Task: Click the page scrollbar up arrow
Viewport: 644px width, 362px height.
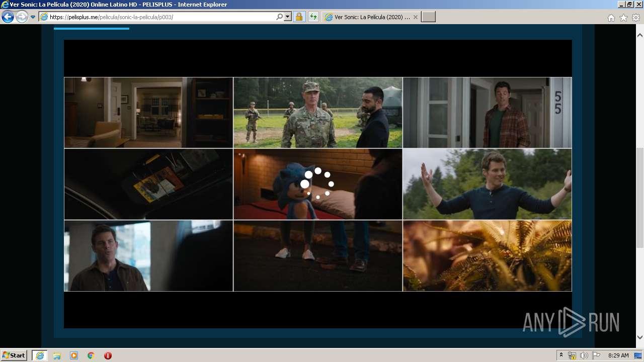Action: coord(640,35)
